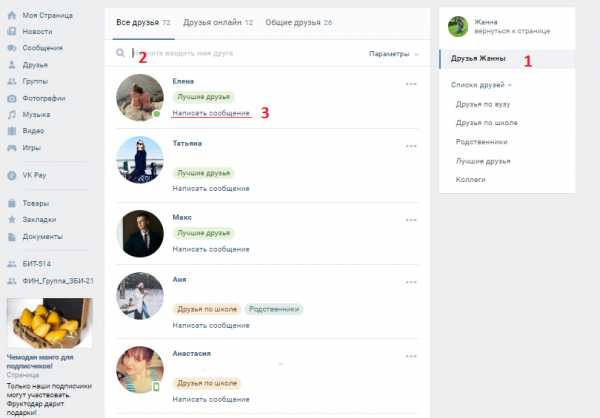600x418 pixels.
Task: Click the mango suitcase ad image
Action: click(x=49, y=323)
